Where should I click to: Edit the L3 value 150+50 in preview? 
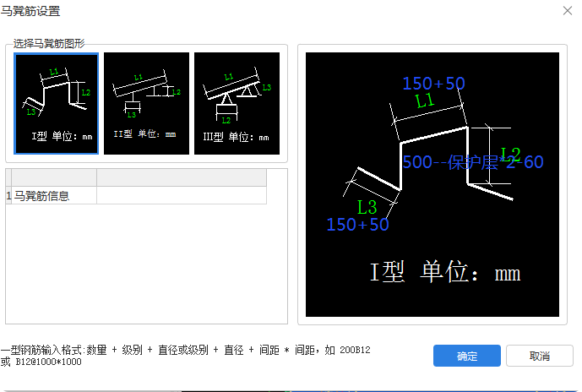357,225
